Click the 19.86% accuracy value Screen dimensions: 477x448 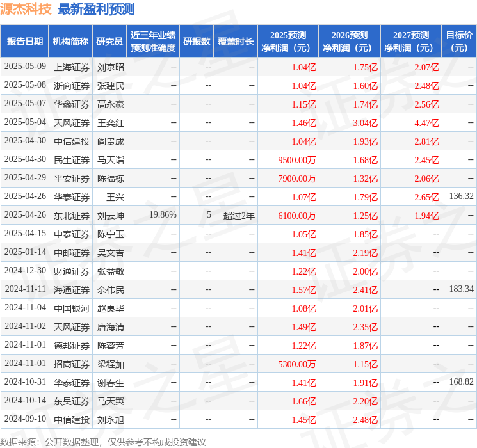[163, 214]
